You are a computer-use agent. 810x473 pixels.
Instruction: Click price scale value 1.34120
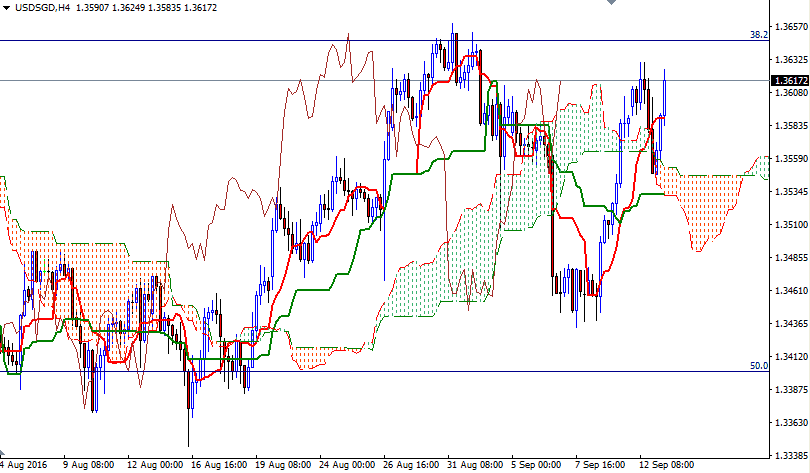click(x=791, y=357)
